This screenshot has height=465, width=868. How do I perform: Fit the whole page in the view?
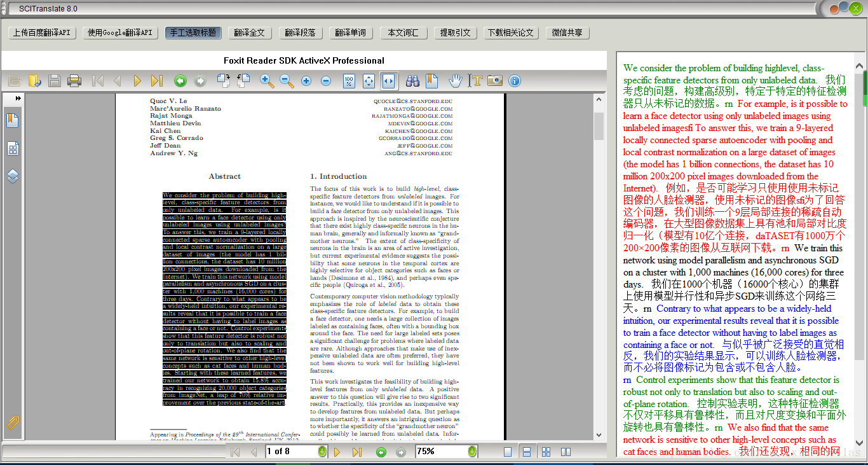[x=369, y=81]
